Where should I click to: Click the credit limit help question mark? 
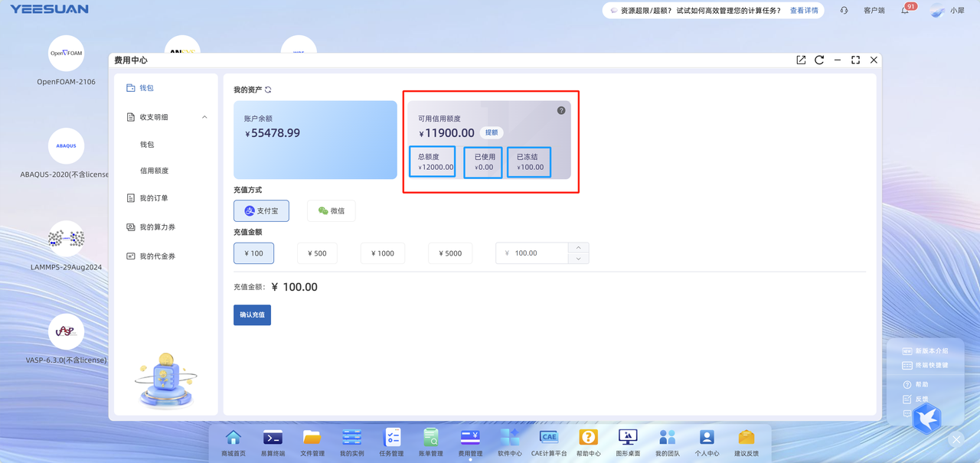click(x=561, y=110)
